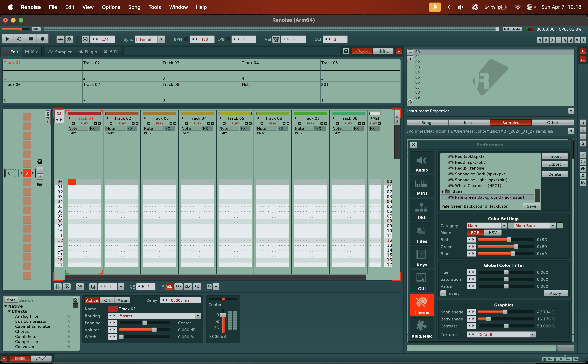Screen dimensions: 588x364
Task: Switch to the Sampler tab
Action: 60,52
